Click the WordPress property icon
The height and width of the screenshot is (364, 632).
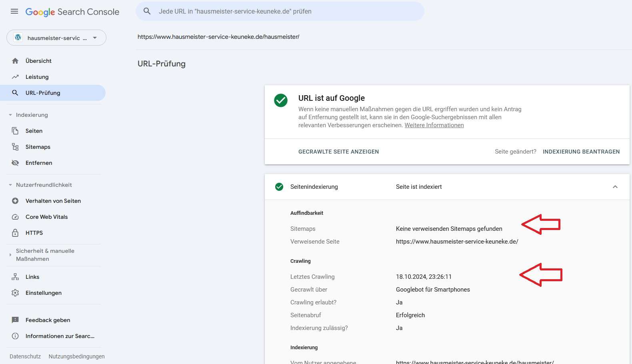(18, 38)
